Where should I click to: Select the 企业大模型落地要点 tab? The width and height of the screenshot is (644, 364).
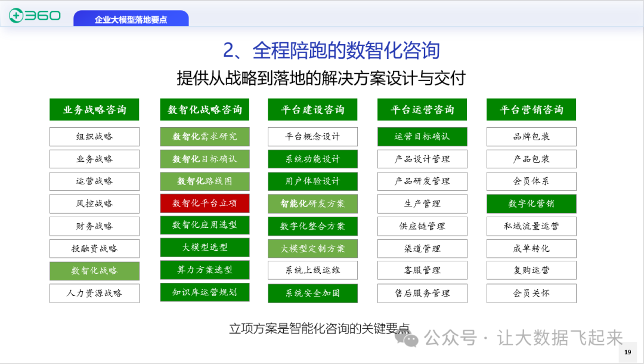[x=131, y=19]
